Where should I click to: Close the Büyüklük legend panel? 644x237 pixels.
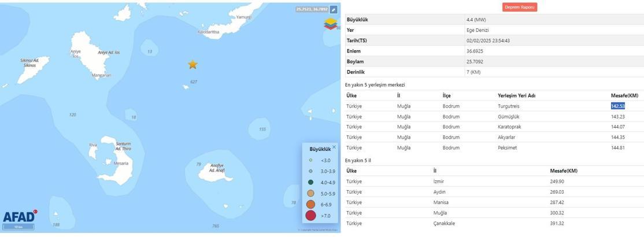[334, 147]
